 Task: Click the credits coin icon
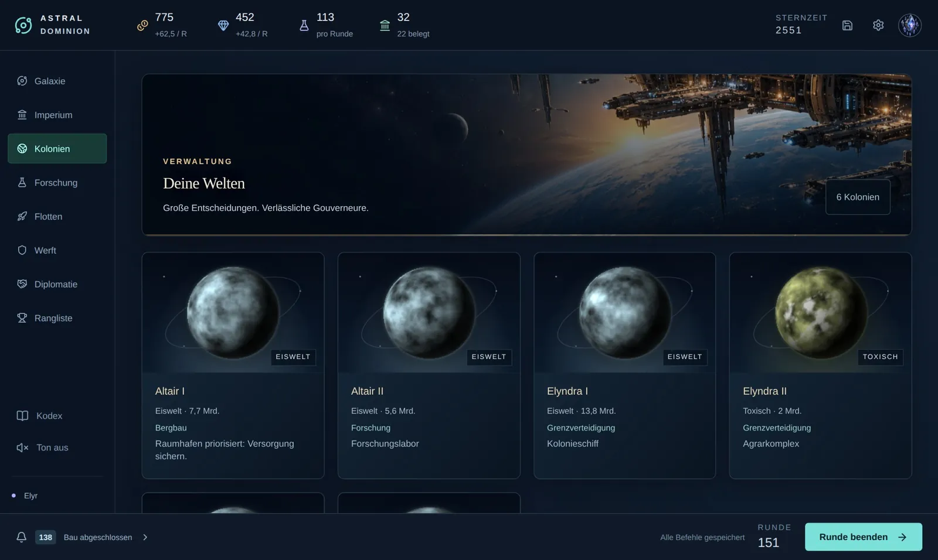pos(142,25)
